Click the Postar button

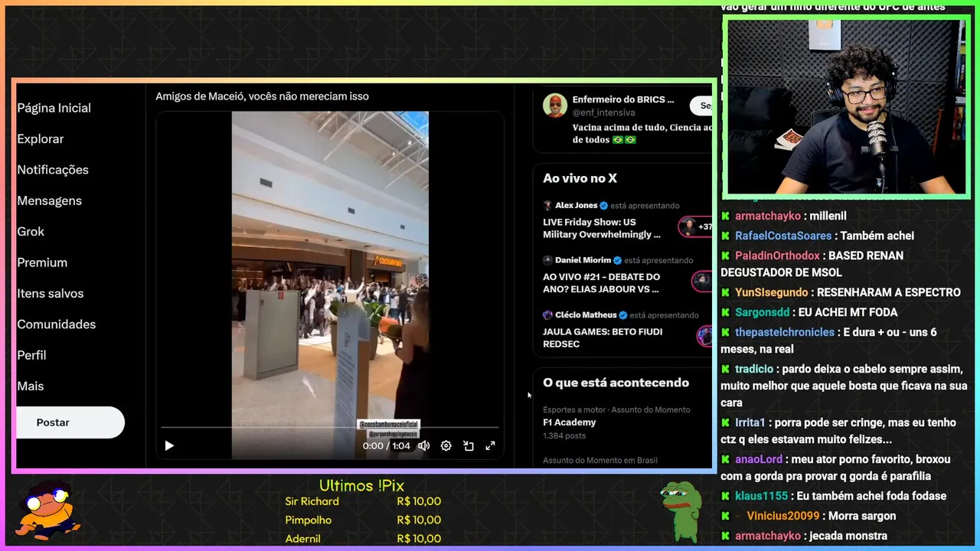click(x=70, y=422)
